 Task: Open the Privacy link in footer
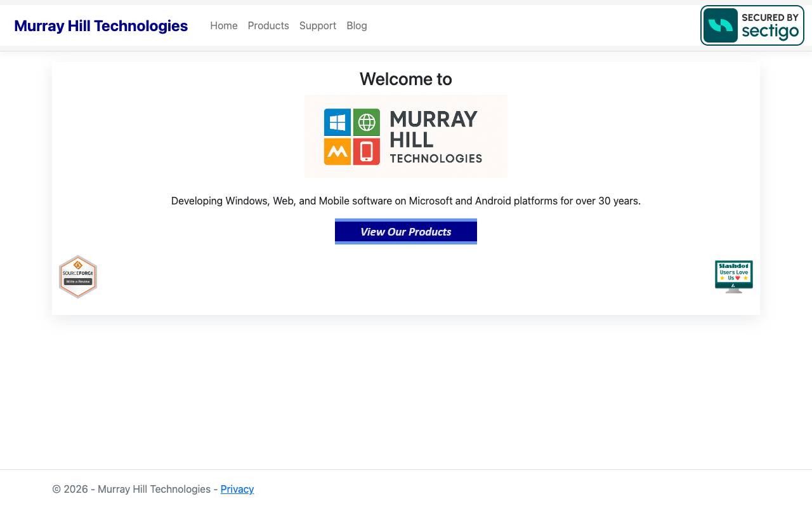pos(237,489)
